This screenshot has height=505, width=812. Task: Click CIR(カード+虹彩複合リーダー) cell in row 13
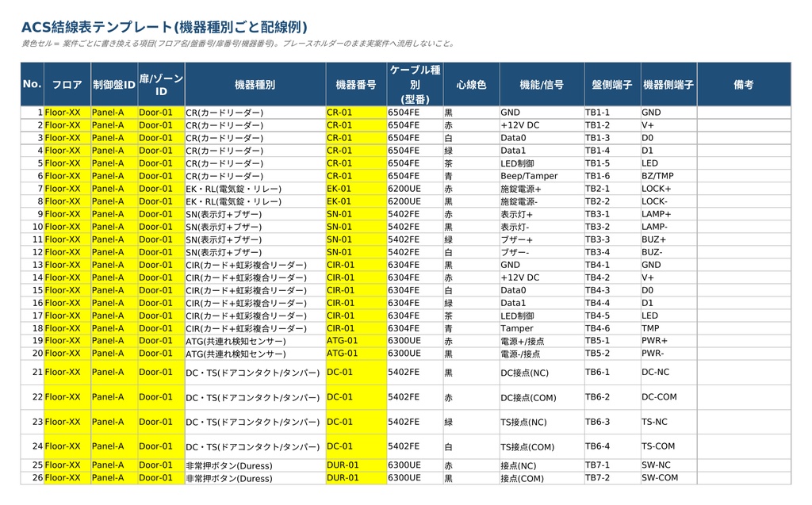[x=255, y=265]
